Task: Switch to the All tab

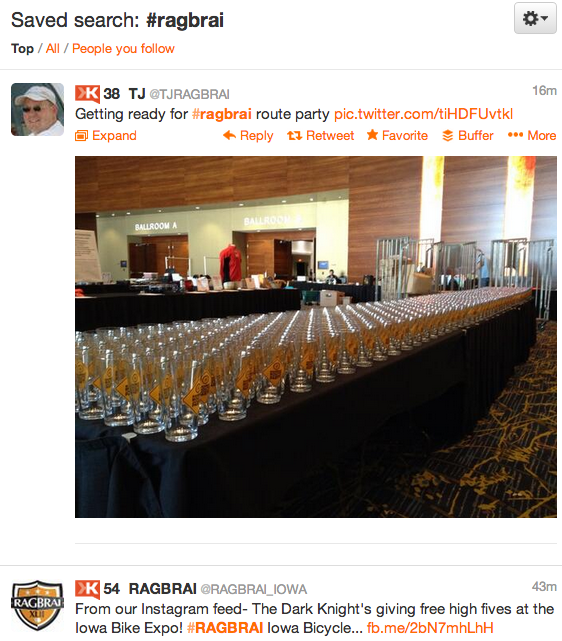Action: coord(52,49)
